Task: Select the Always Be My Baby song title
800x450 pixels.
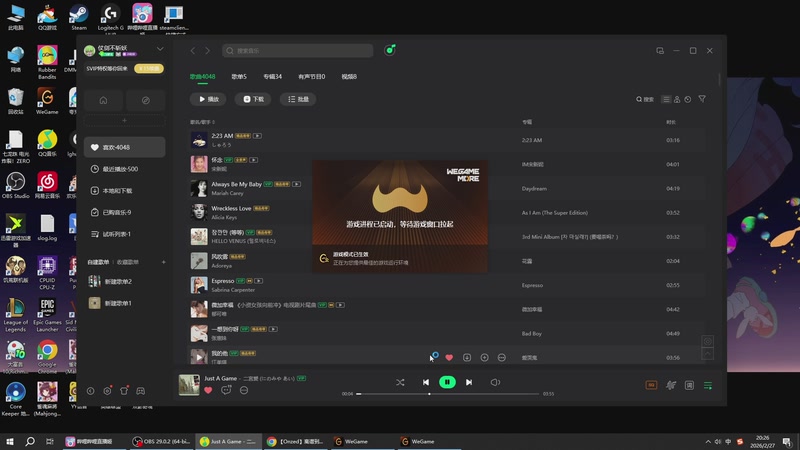Action: [x=236, y=184]
